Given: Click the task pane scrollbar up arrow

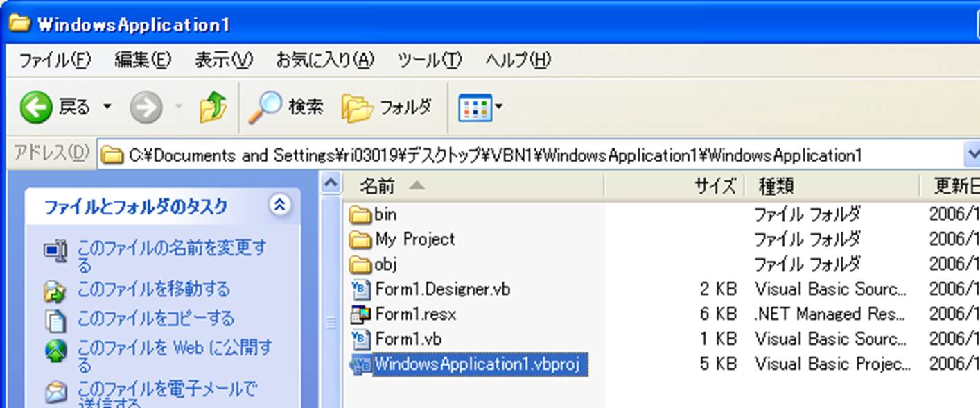Looking at the screenshot, I should [331, 183].
